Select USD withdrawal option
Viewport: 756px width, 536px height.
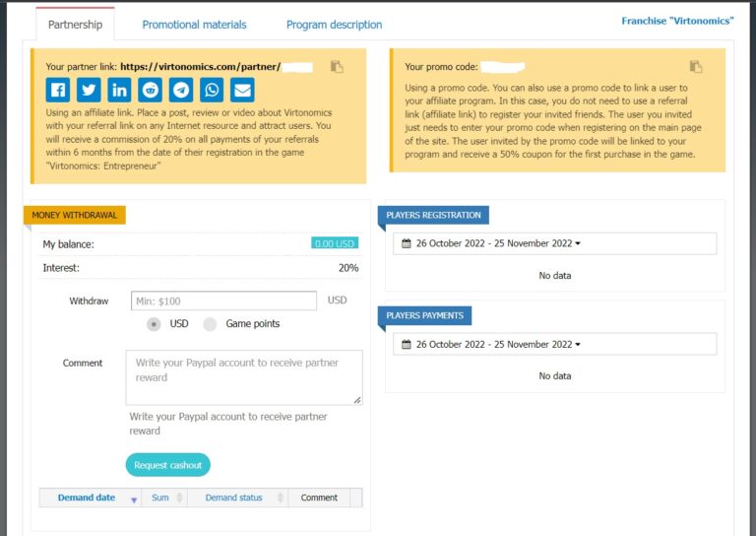click(x=154, y=324)
